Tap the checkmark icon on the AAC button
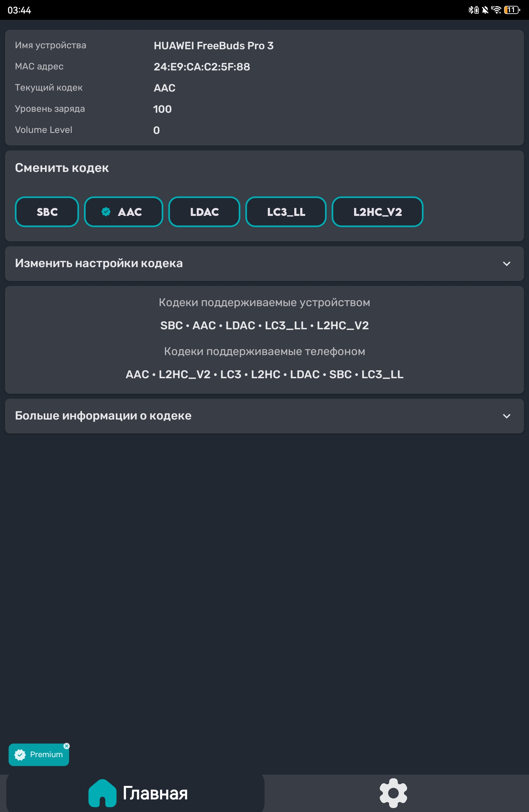The image size is (529, 812). point(106,212)
